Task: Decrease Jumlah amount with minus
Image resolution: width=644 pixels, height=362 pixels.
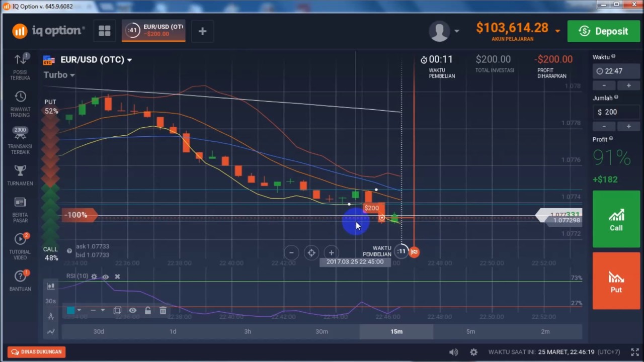Action: pyautogui.click(x=604, y=127)
